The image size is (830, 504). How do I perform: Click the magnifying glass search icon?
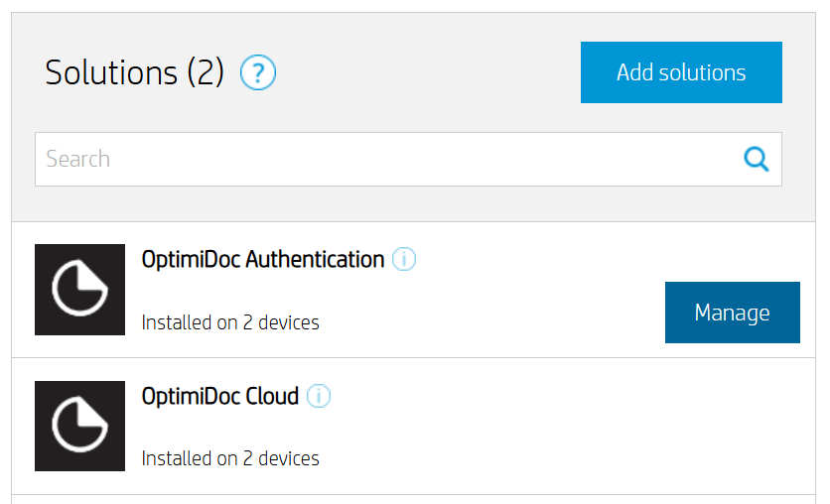(x=757, y=159)
